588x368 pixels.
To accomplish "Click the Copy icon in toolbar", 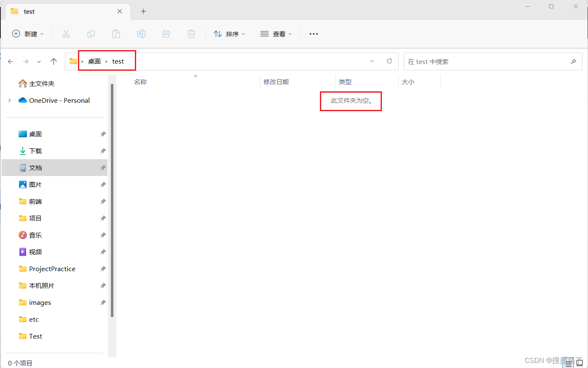I will [x=91, y=34].
